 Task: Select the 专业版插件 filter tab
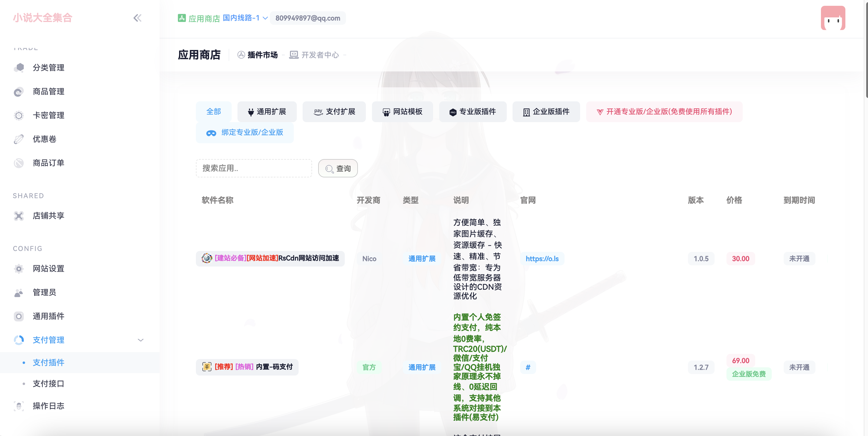(473, 112)
